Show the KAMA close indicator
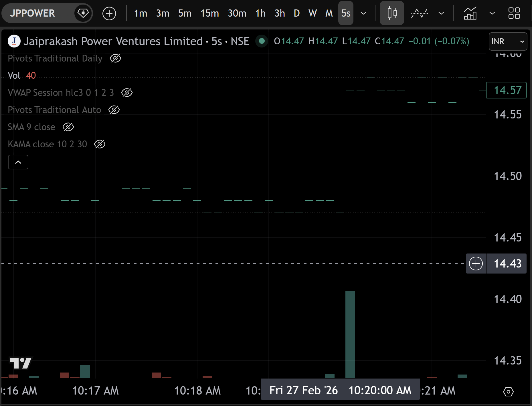The width and height of the screenshot is (532, 406). (x=100, y=144)
